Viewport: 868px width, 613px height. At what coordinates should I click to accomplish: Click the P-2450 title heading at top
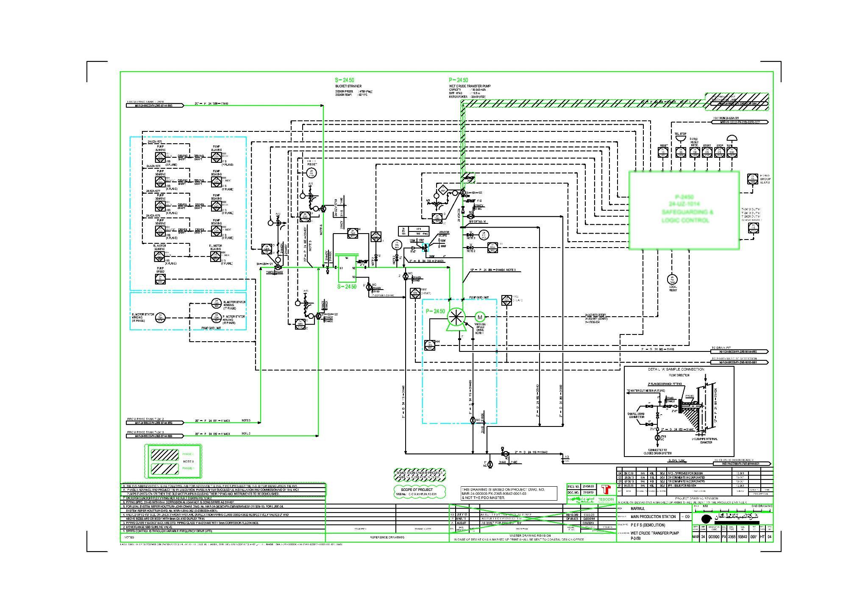(x=459, y=80)
